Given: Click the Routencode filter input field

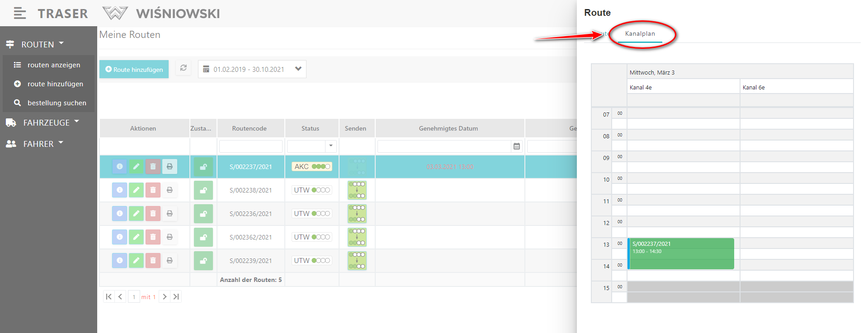Looking at the screenshot, I should point(250,146).
